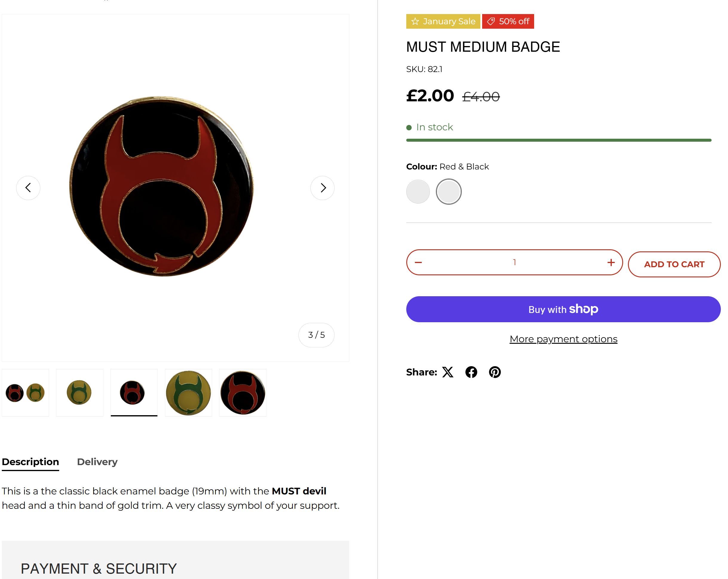
Task: View thumbnail showing both badges together
Action: pyautogui.click(x=25, y=392)
